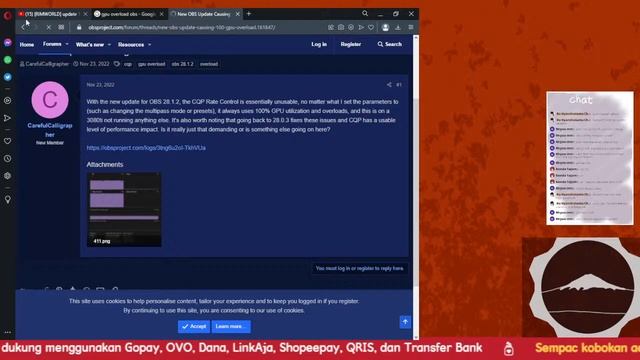
Task: Click the #1 post permalink
Action: (399, 84)
